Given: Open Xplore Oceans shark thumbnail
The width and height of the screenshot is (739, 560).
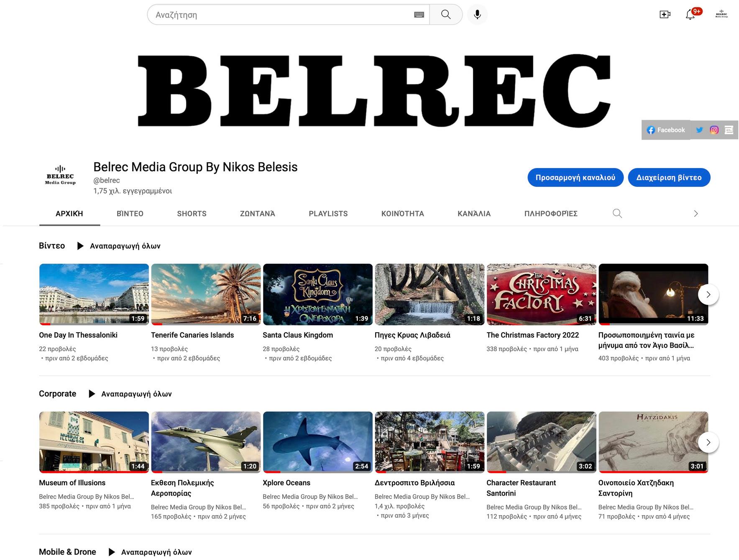Looking at the screenshot, I should (x=318, y=442).
